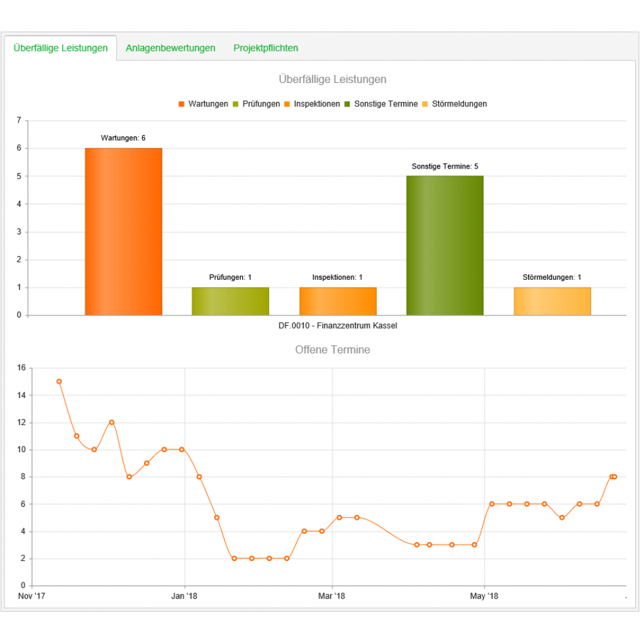Select the Überfällige Leistungen tab
This screenshot has height=644, width=644.
click(60, 48)
